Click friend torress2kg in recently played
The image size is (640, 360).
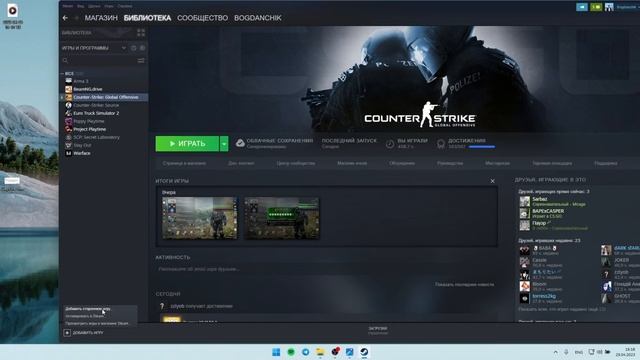[544, 296]
